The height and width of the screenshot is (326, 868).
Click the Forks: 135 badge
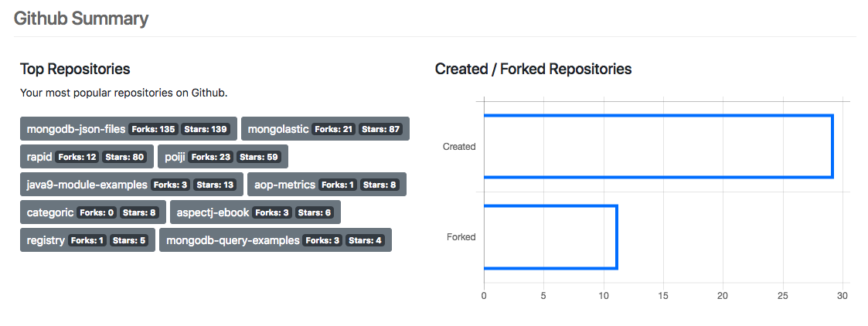tap(152, 129)
